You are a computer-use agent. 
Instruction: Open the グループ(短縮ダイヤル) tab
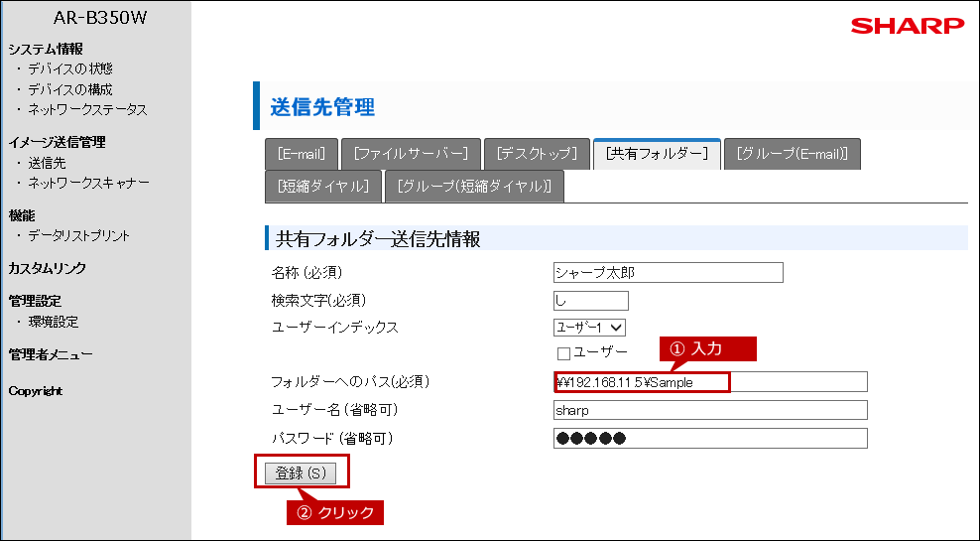point(474,186)
